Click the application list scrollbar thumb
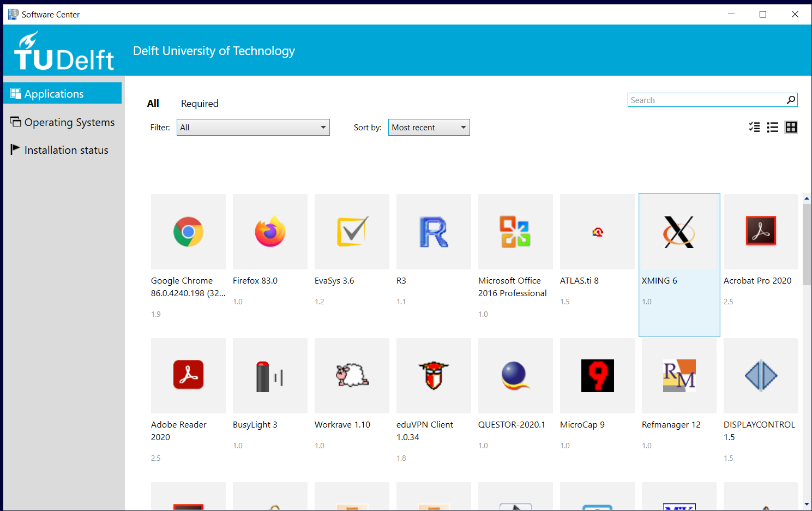812x511 pixels. coord(807,244)
